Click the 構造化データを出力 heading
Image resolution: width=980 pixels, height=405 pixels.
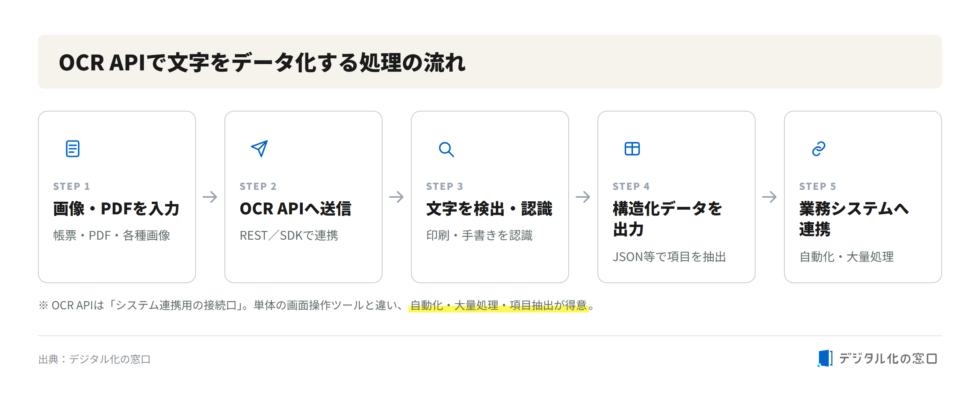click(x=667, y=219)
